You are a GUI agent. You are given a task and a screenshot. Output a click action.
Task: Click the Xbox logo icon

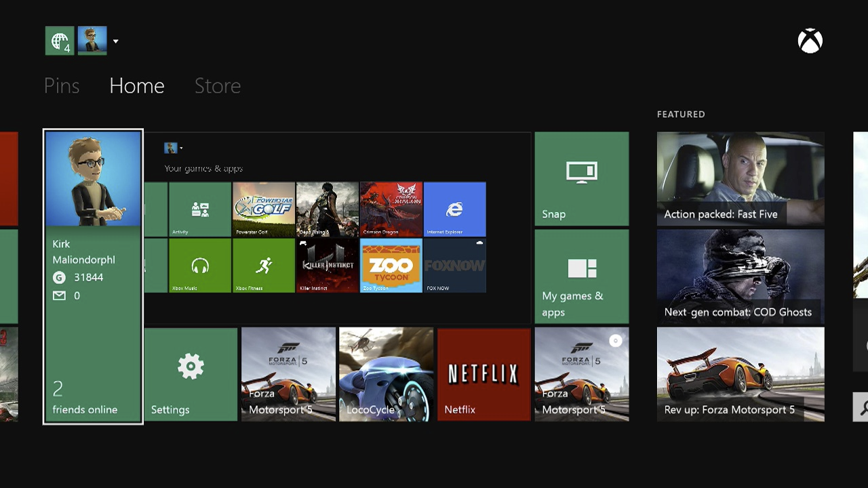coord(810,41)
